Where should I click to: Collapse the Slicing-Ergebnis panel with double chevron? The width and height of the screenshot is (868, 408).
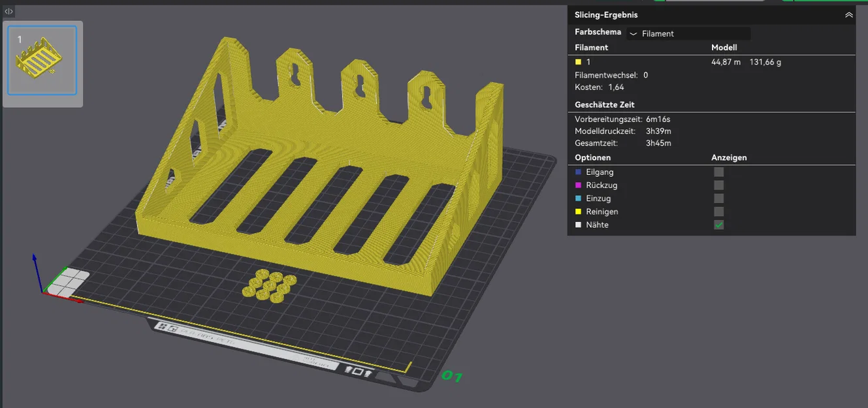[849, 15]
